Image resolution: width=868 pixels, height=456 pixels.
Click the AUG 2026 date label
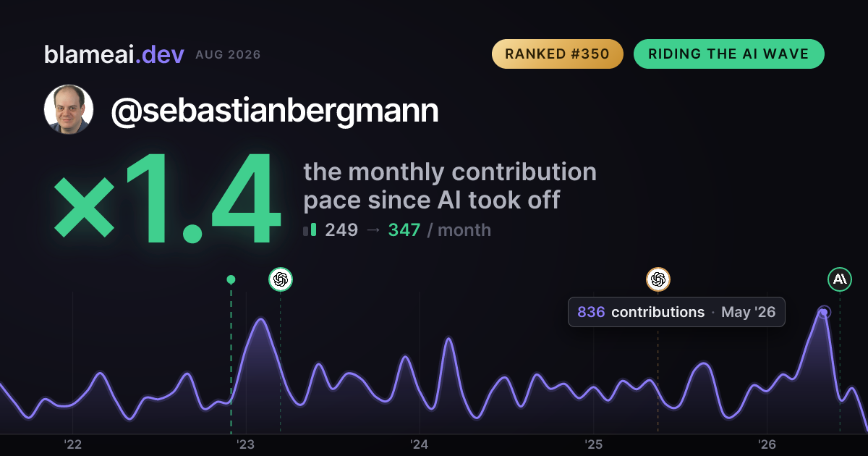pos(228,55)
